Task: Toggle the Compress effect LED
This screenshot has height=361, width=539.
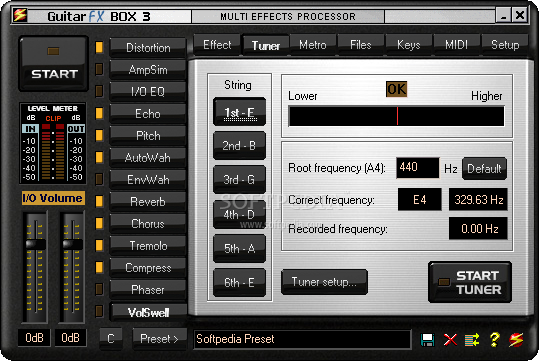Action: coord(99,267)
